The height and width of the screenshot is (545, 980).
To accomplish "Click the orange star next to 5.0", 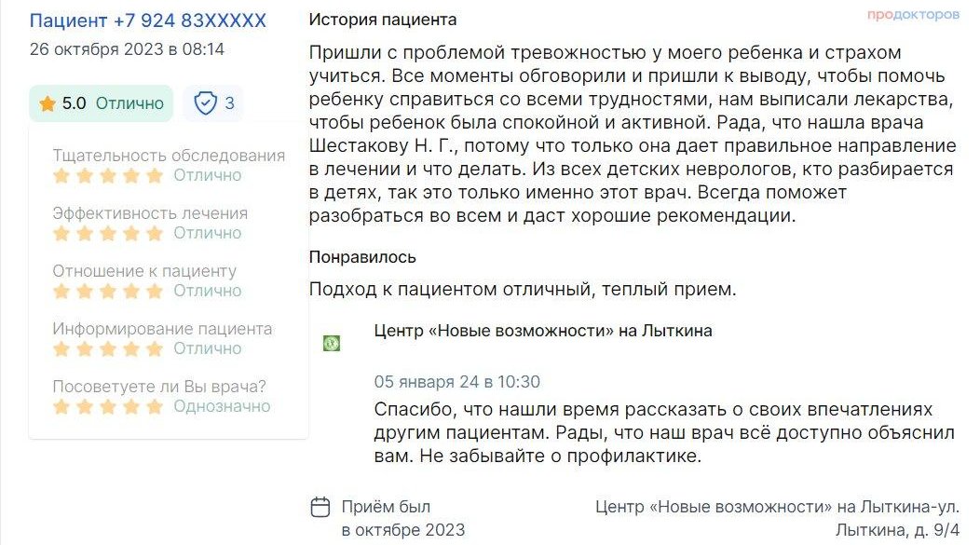I will [48, 103].
